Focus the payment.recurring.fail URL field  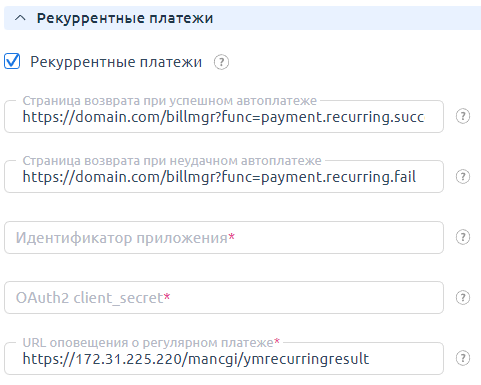click(224, 177)
